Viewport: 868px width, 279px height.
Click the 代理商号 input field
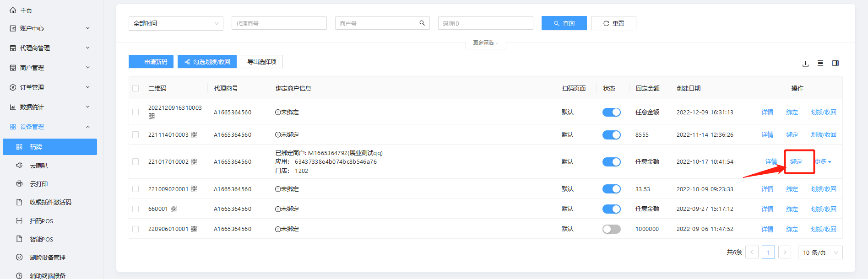279,23
